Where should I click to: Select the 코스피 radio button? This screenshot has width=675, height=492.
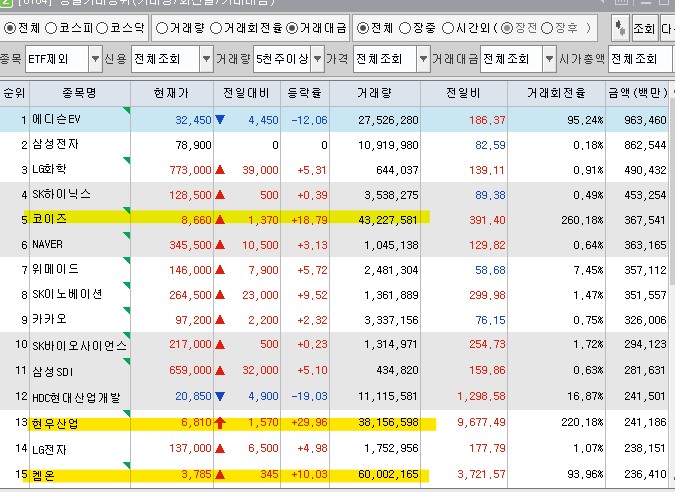[51, 28]
